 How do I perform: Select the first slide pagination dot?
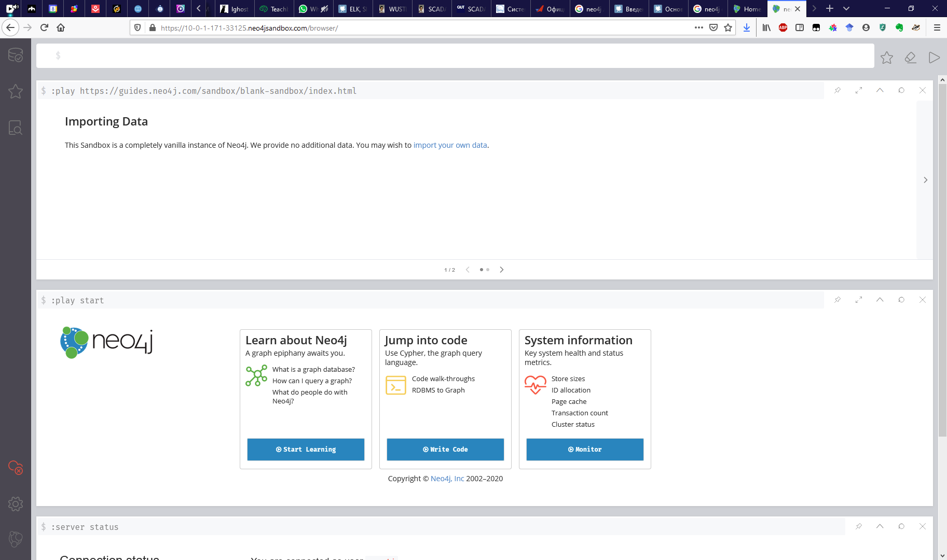(x=482, y=270)
